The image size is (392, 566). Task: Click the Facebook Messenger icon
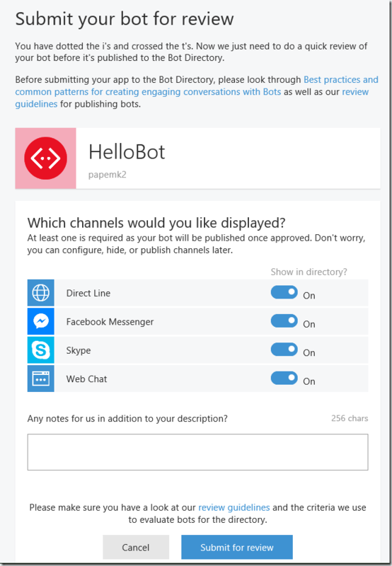coord(41,321)
